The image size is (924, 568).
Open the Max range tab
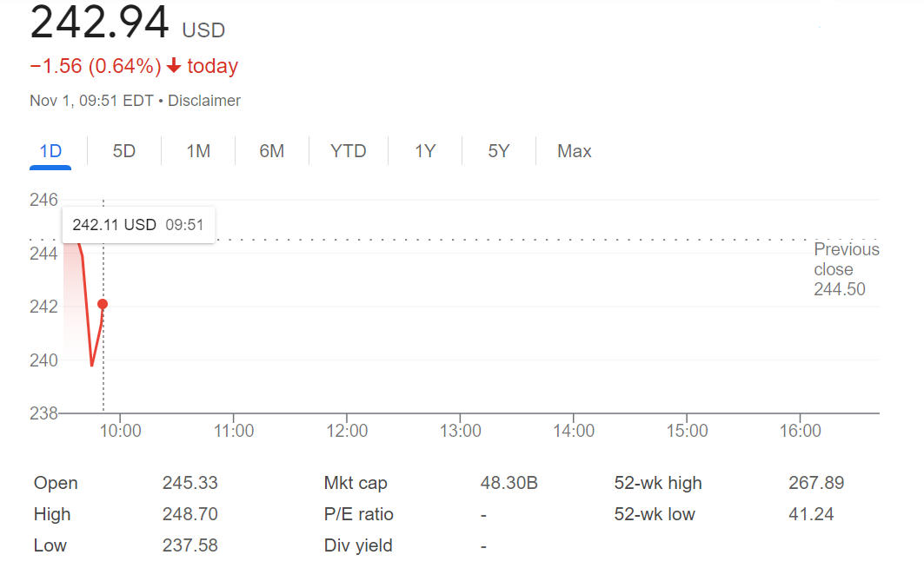574,151
